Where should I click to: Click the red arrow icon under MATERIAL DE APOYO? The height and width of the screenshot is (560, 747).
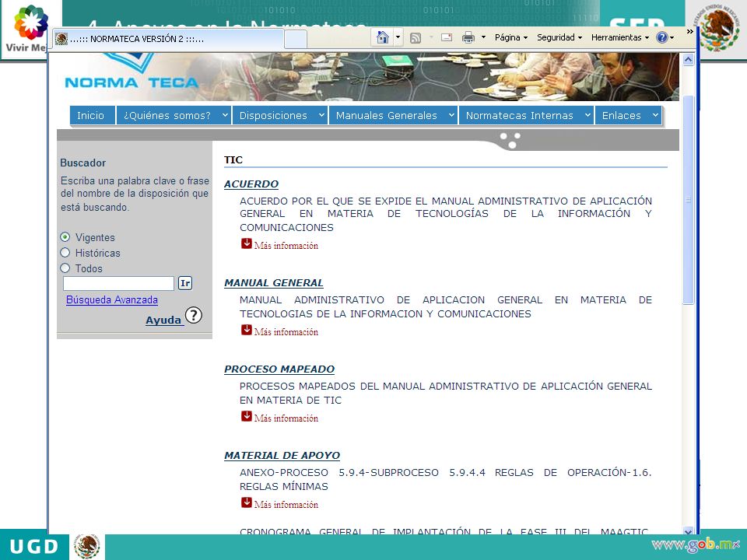[247, 502]
